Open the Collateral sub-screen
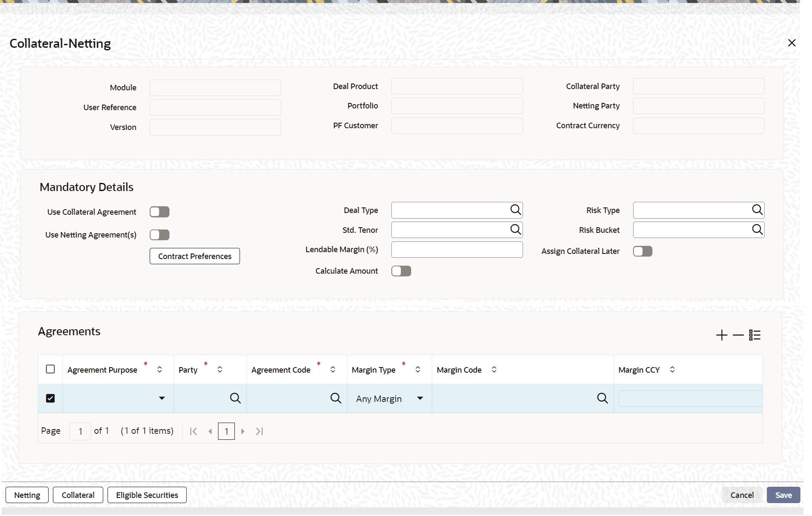 [x=78, y=495]
